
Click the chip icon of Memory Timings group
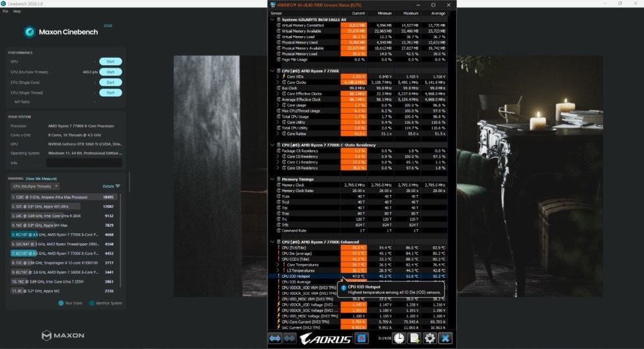pos(278,179)
